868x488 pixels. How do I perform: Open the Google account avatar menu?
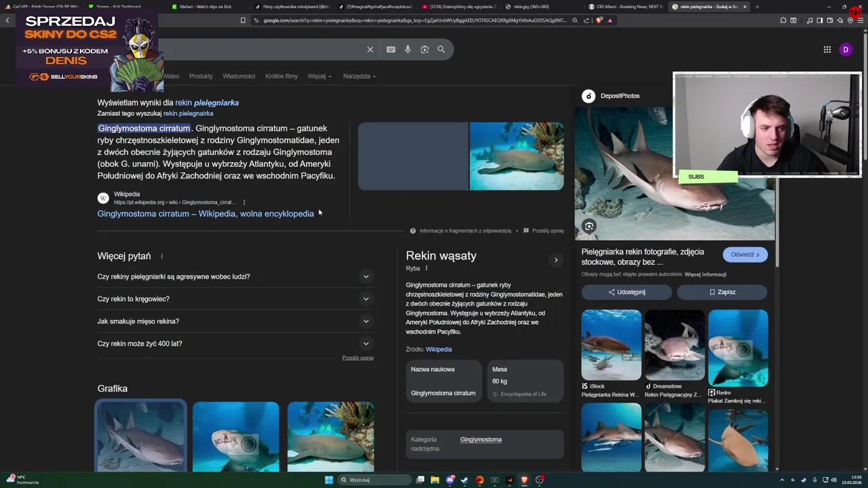846,49
